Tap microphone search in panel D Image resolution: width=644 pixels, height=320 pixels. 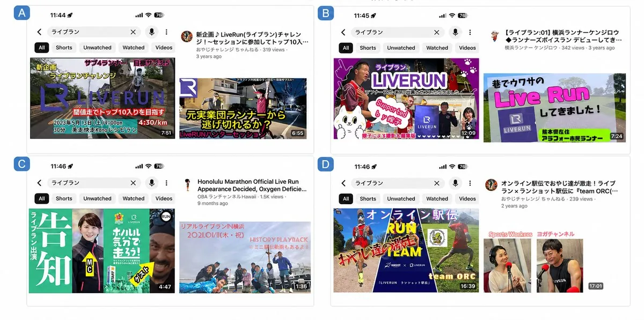456,183
